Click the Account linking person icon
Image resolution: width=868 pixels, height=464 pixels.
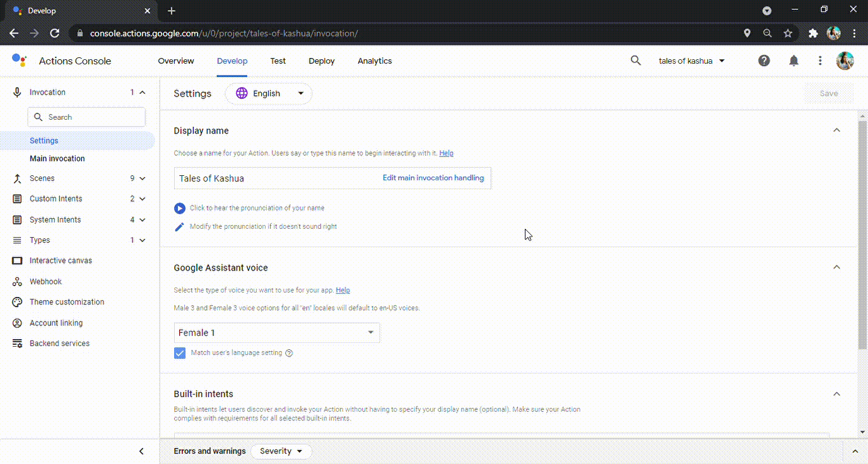(18, 323)
